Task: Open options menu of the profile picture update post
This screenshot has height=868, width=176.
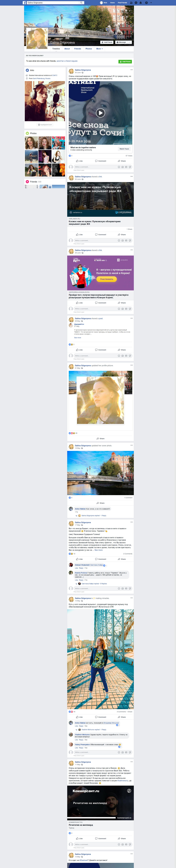Action: click(x=131, y=365)
